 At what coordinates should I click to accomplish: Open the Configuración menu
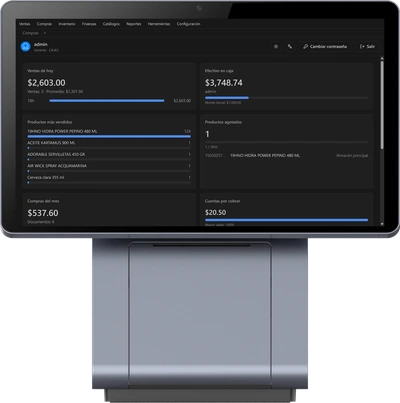[x=189, y=24]
